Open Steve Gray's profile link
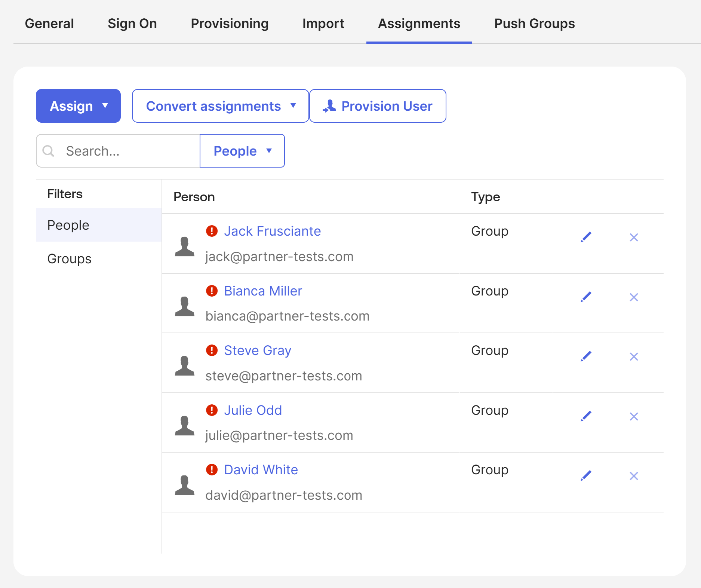The image size is (701, 588). point(258,350)
